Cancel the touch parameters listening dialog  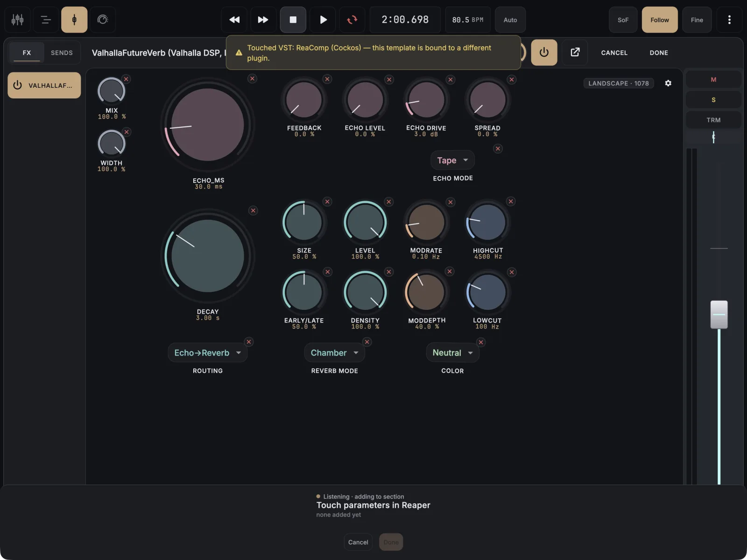(358, 542)
